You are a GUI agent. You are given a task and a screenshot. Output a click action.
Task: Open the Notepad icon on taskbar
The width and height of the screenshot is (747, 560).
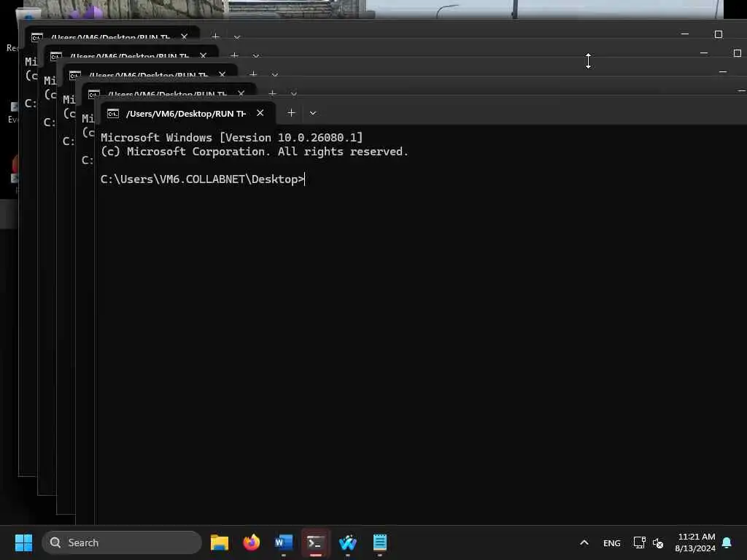(x=379, y=542)
